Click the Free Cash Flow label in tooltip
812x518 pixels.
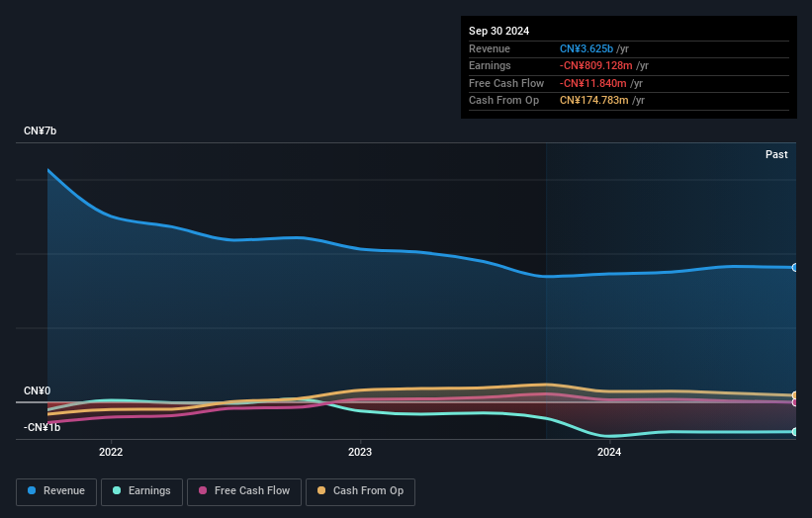(506, 83)
